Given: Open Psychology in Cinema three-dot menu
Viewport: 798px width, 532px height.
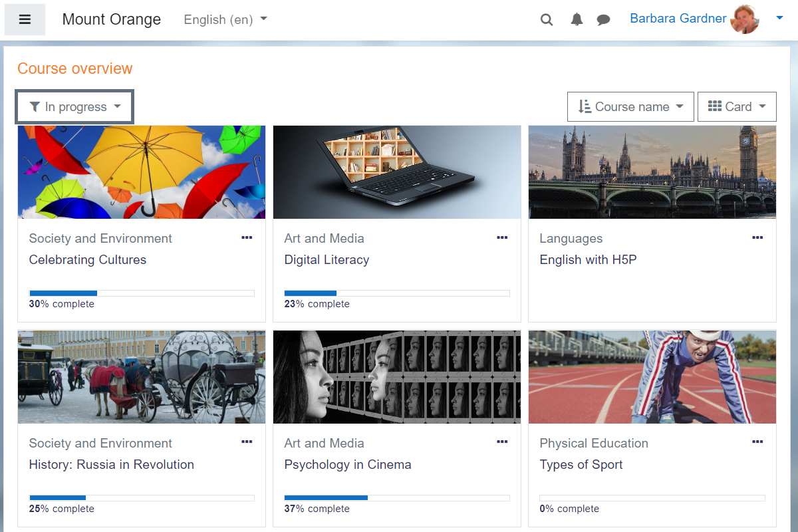Looking at the screenshot, I should [502, 442].
